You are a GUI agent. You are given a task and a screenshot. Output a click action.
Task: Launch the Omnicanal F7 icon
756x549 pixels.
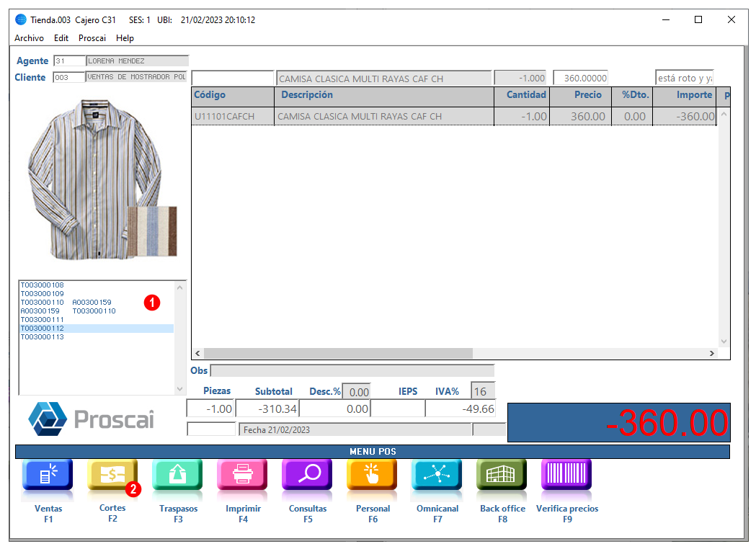437,474
